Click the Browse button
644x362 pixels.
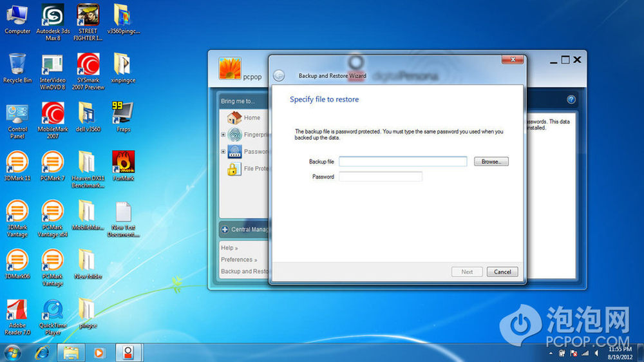[x=491, y=162]
